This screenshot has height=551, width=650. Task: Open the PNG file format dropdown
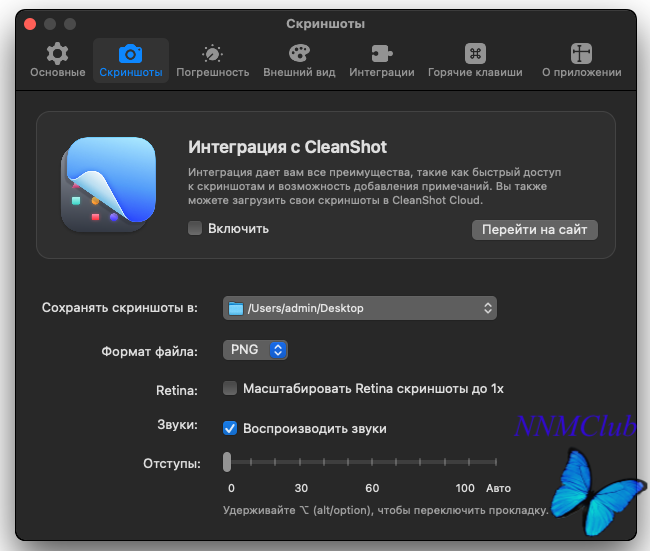[x=255, y=350]
